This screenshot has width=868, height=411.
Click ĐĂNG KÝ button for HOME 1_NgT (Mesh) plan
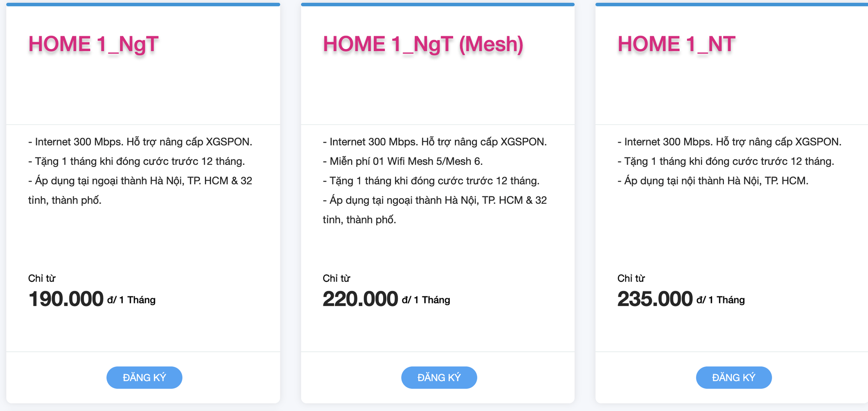click(x=439, y=377)
